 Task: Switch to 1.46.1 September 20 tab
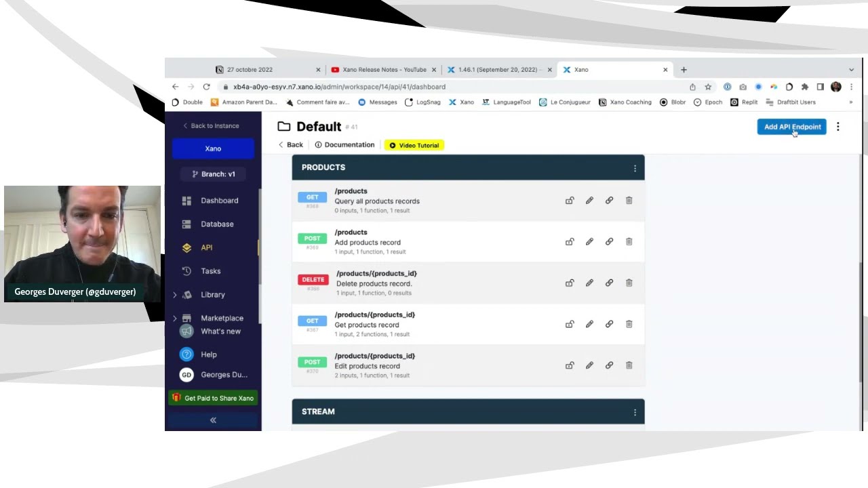[498, 70]
